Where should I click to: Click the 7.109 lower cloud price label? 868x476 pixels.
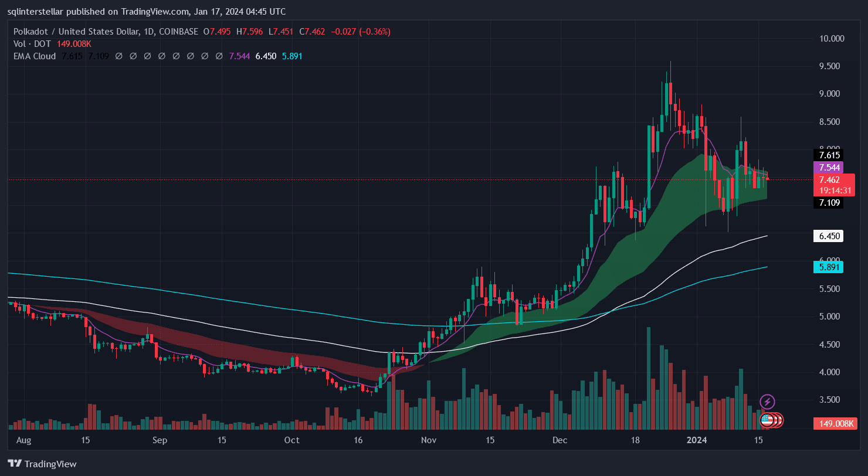point(830,203)
